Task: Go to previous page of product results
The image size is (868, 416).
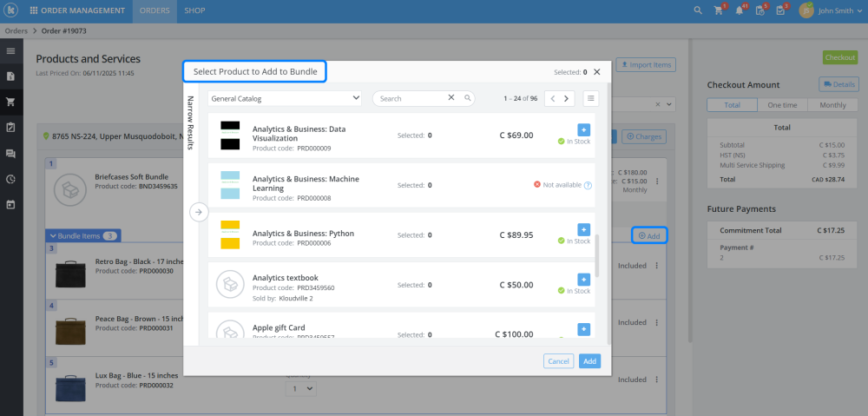Action: click(552, 99)
